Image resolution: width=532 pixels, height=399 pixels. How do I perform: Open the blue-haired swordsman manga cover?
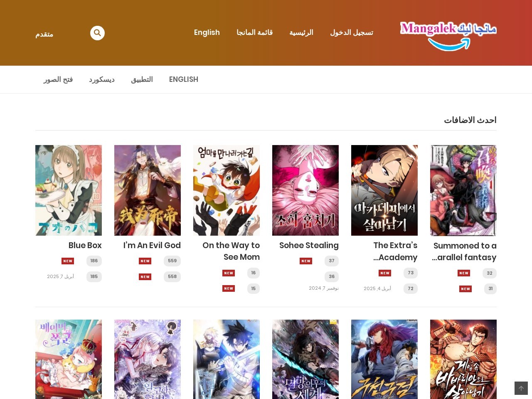pos(227,359)
